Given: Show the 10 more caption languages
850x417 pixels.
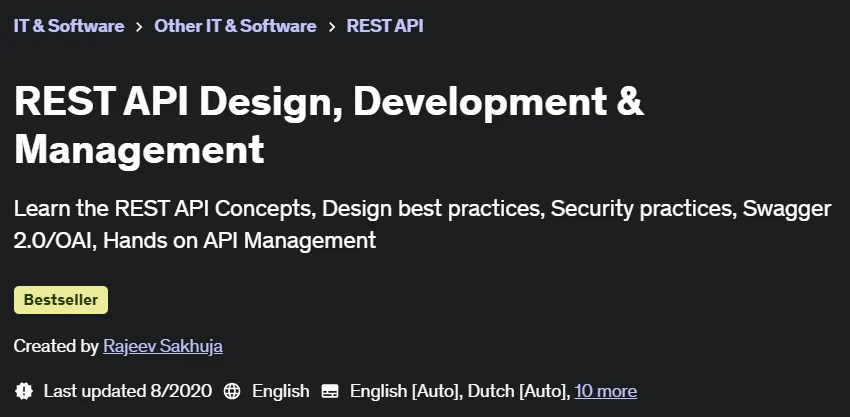Looking at the screenshot, I should 606,391.
